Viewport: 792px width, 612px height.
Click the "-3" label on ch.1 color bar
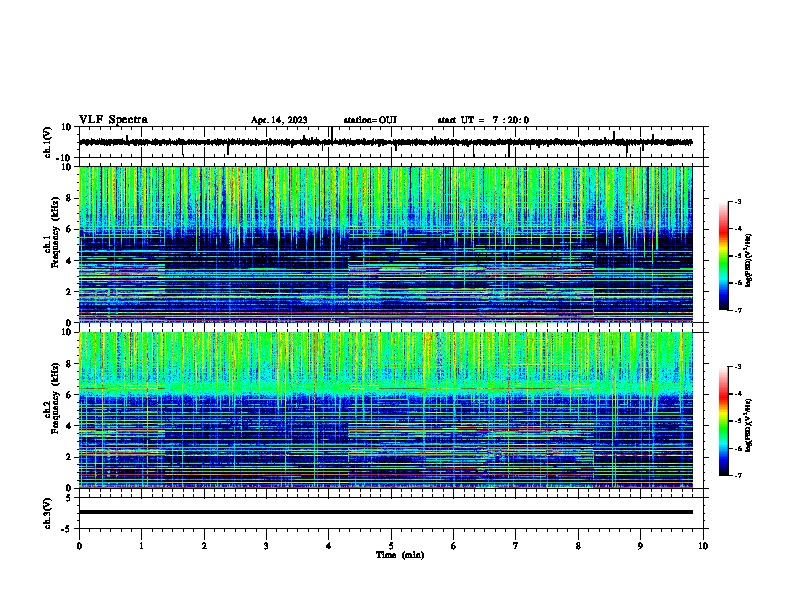pos(737,201)
